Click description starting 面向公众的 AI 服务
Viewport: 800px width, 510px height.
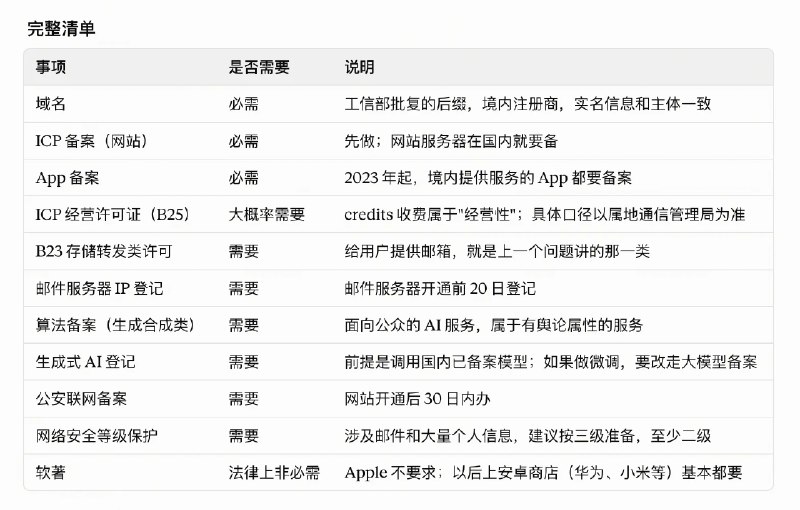[x=493, y=325]
